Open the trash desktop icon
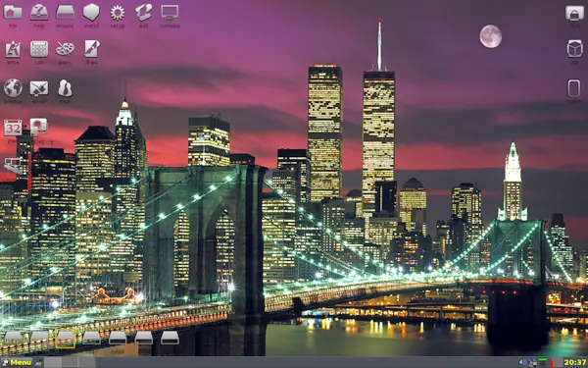Image resolution: width=588 pixels, height=368 pixels. tap(574, 88)
